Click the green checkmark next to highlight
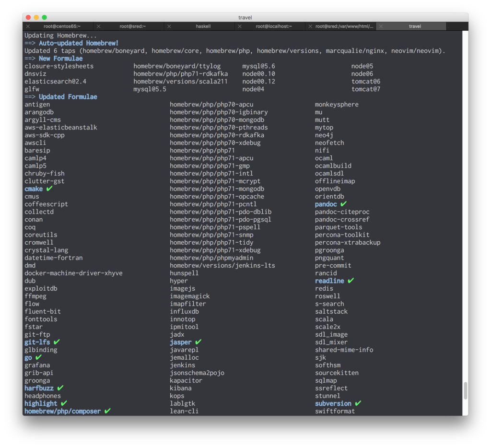Screen dimensions: 491x448 point(64,403)
